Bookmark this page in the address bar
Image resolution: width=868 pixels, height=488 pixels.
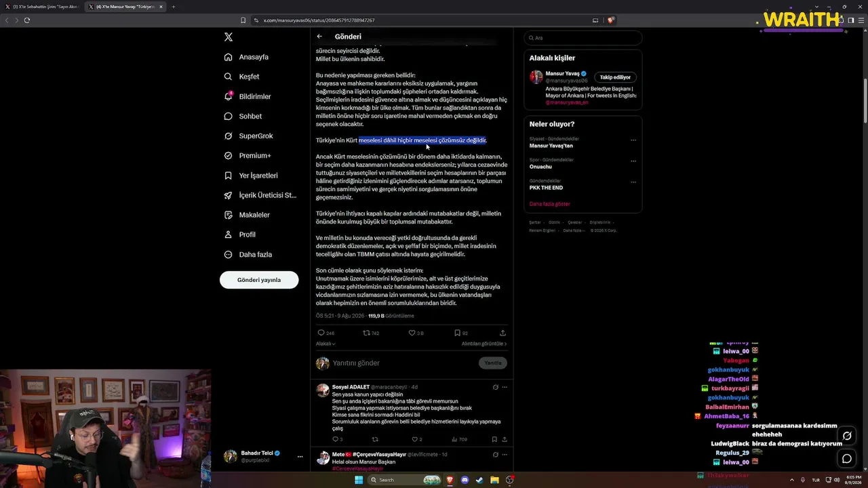243,20
